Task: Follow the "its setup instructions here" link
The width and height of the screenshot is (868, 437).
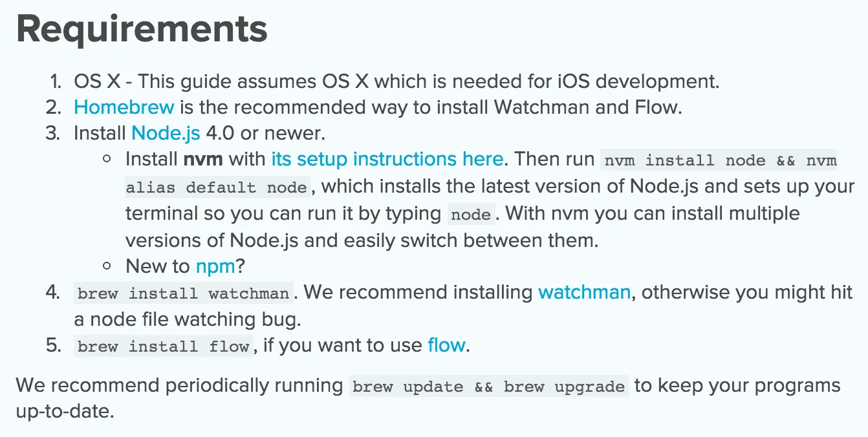Action: 387,159
